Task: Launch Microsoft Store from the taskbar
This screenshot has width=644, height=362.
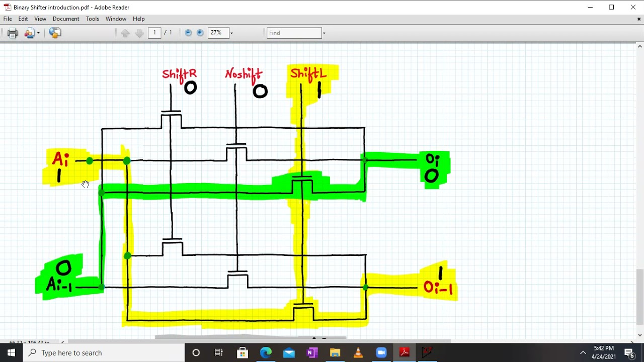Action: [242, 352]
